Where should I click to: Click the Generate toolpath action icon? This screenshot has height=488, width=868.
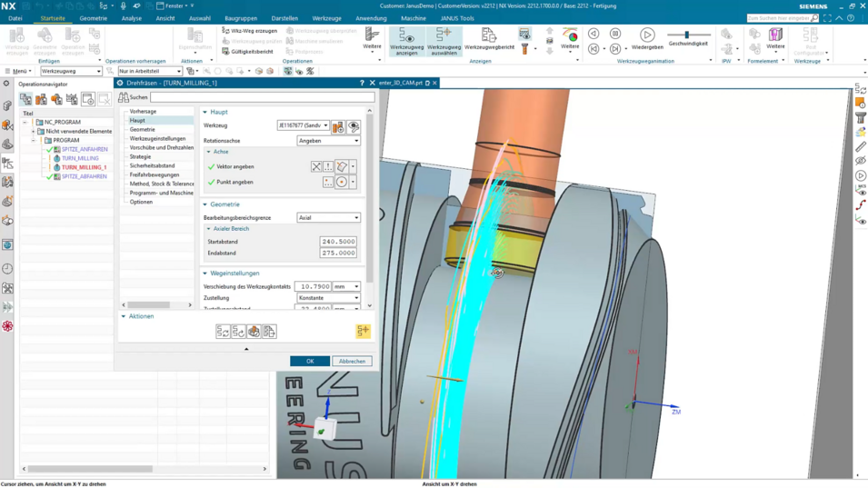(x=223, y=332)
